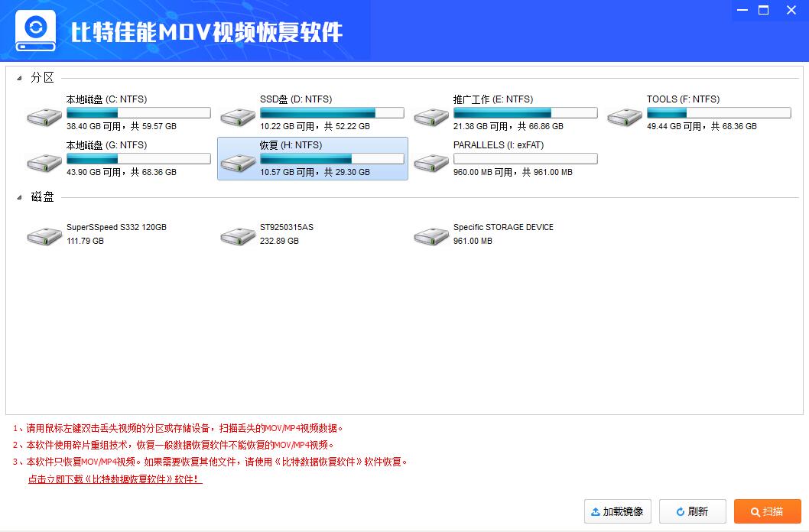Select the label 本地磁盘 (G: NTFS)
Image resolution: width=809 pixels, height=532 pixels.
[107, 145]
